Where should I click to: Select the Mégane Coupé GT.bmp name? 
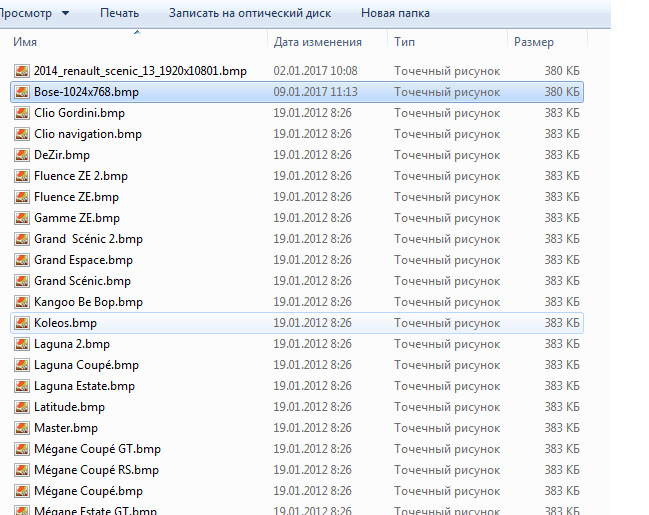point(97,449)
